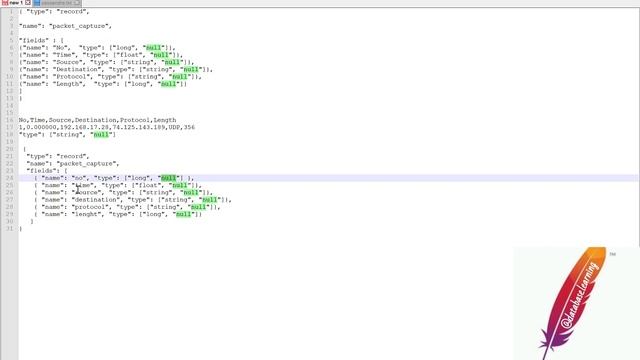The height and width of the screenshot is (360, 640).
Task: Click "record" on line 21
Action: tap(73, 156)
